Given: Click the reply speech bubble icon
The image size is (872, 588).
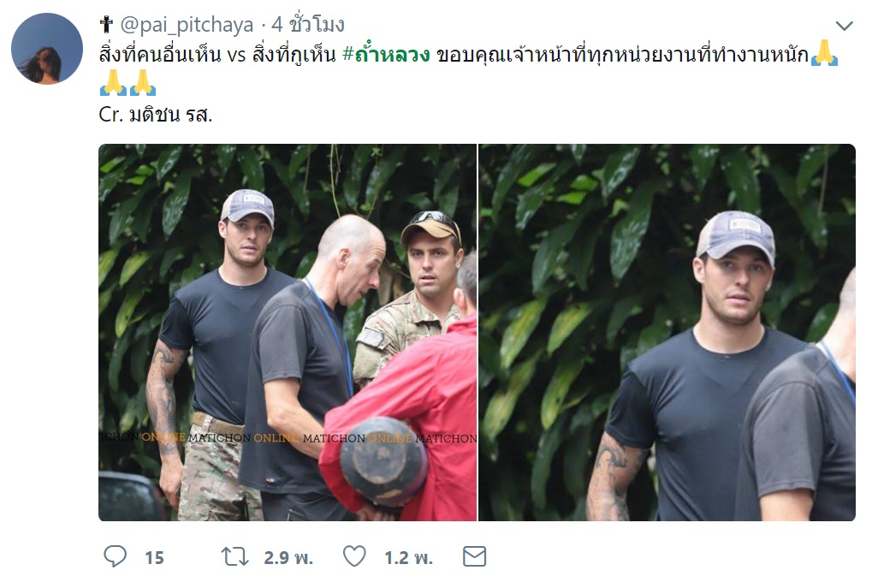Looking at the screenshot, I should pyautogui.click(x=116, y=556).
